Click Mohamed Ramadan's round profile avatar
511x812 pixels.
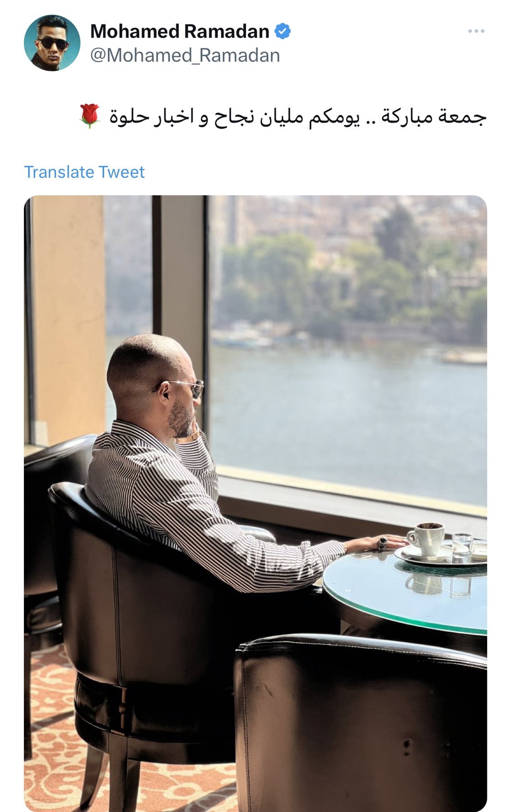click(52, 43)
